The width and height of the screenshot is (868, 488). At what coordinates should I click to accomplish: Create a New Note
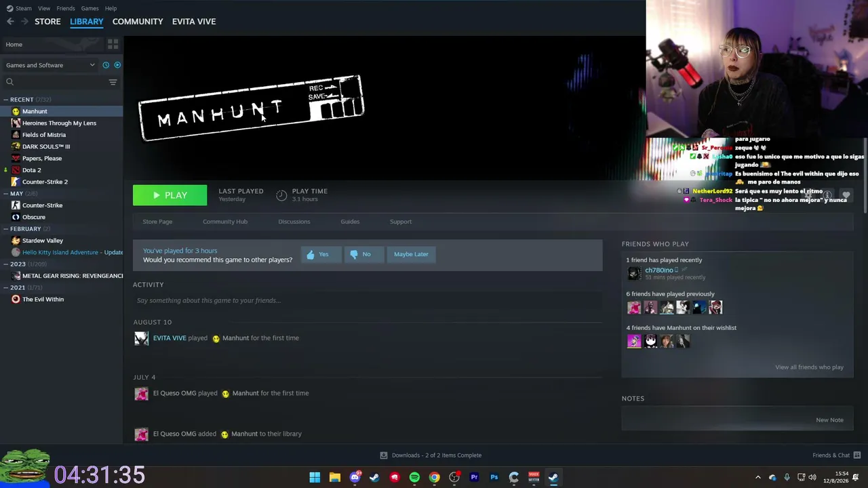(829, 420)
